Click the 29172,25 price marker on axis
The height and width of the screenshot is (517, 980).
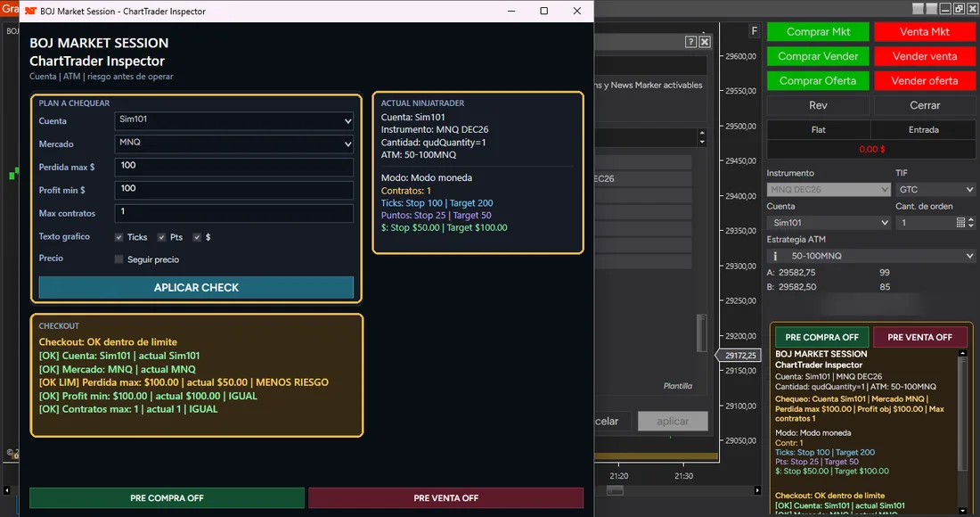pyautogui.click(x=740, y=355)
